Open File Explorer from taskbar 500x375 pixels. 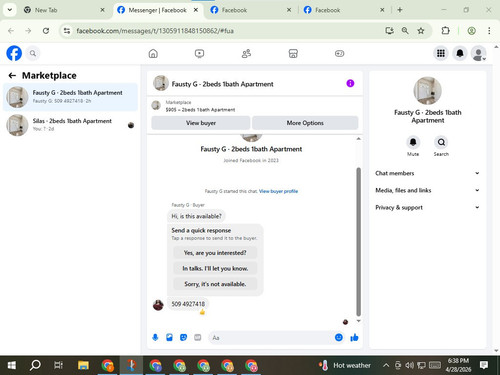(x=83, y=365)
